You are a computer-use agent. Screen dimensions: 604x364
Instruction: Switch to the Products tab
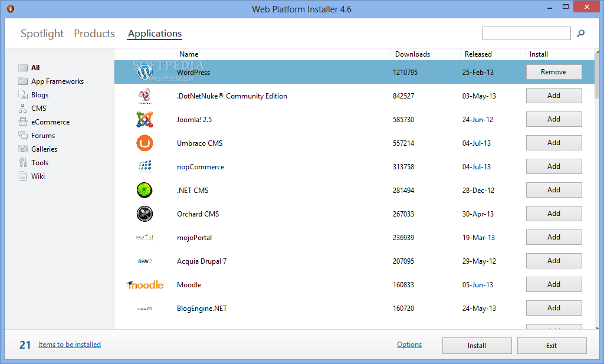point(94,34)
